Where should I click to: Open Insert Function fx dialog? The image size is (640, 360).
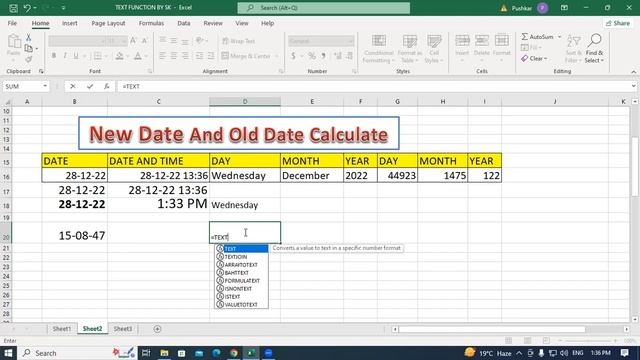(x=107, y=86)
